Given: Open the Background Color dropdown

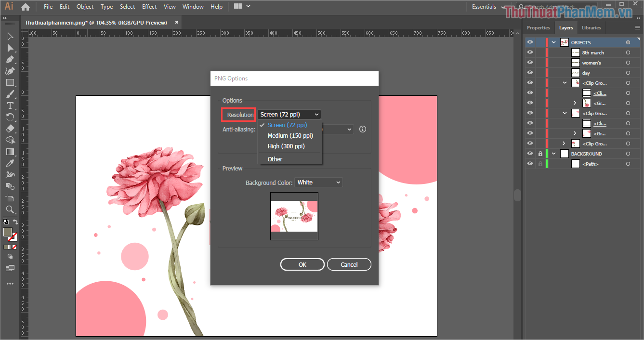Looking at the screenshot, I should click(318, 182).
